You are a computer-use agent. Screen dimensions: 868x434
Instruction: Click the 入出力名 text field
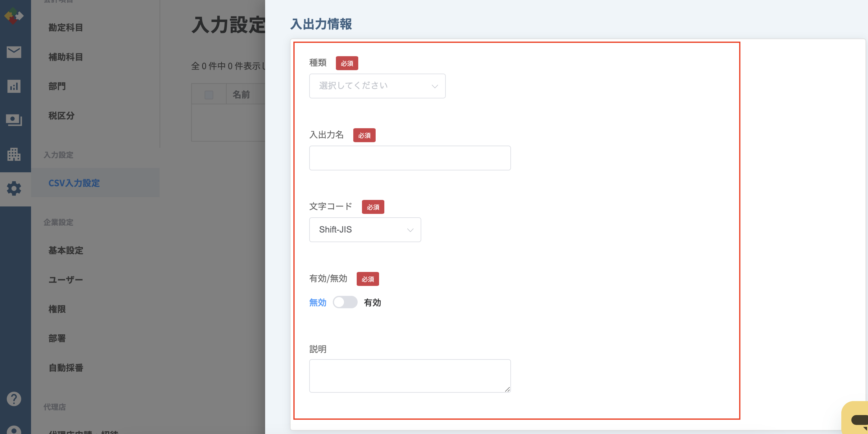[x=410, y=158]
